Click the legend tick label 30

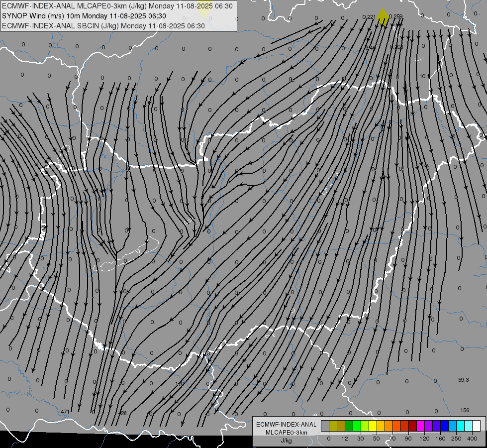361,439
